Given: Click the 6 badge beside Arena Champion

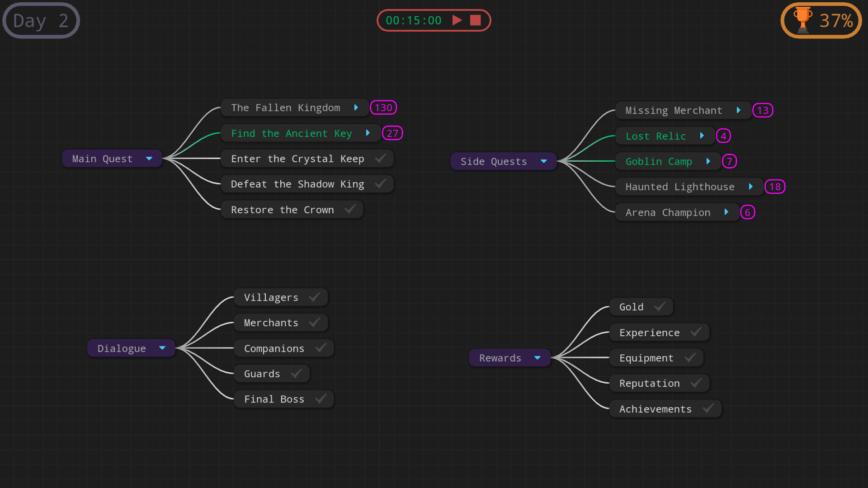Looking at the screenshot, I should (748, 212).
